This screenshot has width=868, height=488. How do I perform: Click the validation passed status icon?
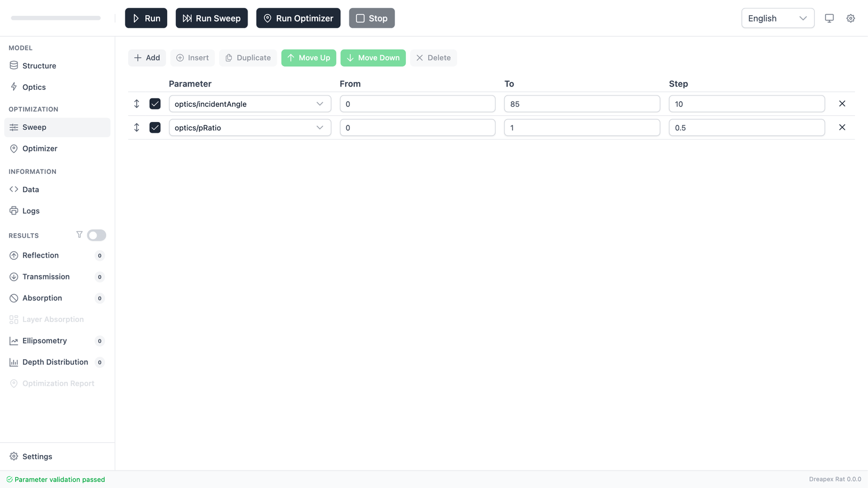(x=9, y=480)
